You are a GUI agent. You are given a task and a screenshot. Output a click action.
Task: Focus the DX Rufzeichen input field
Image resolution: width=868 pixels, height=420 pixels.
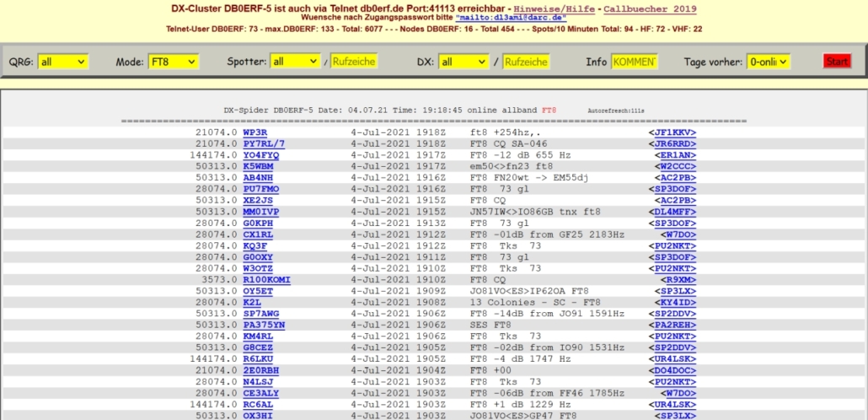coord(526,62)
